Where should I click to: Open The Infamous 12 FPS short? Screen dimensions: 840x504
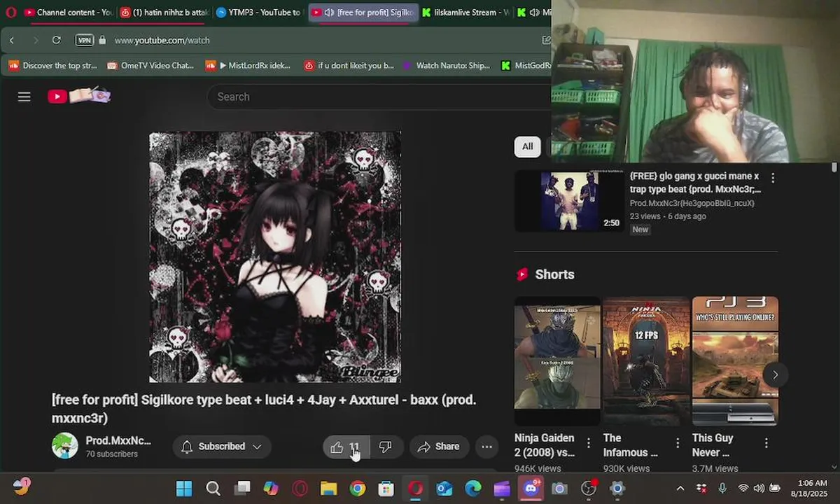tap(646, 360)
